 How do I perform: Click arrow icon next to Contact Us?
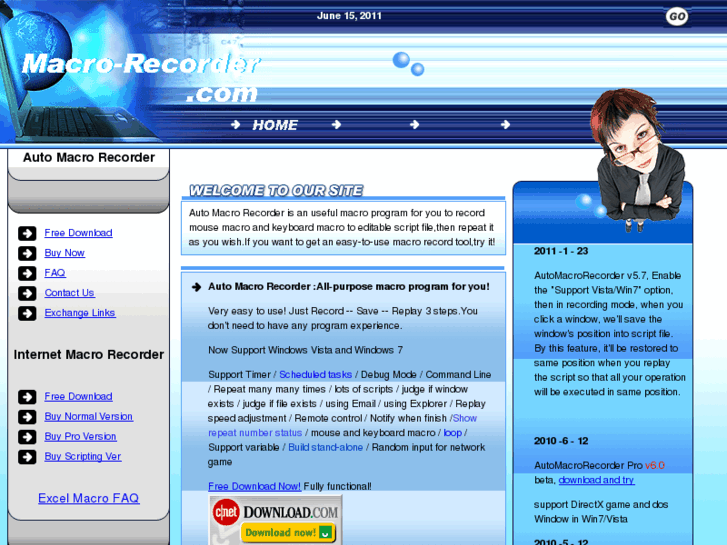[x=27, y=293]
